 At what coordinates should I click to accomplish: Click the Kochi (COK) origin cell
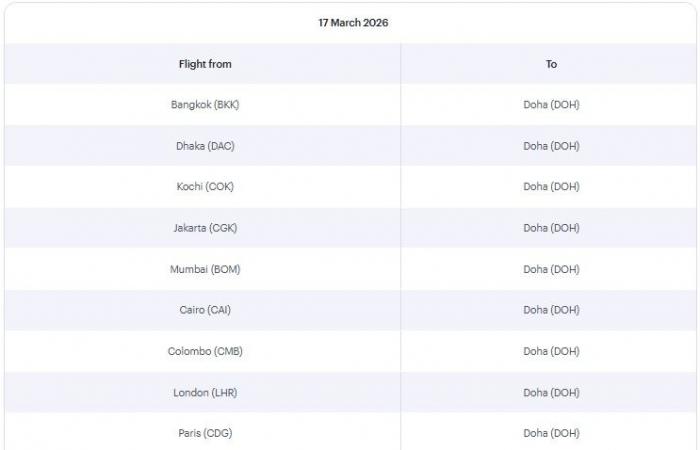tap(205, 187)
